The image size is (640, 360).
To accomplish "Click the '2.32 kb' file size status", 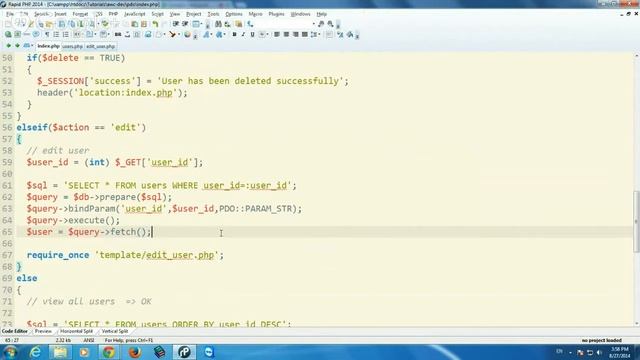I will click(63, 340).
